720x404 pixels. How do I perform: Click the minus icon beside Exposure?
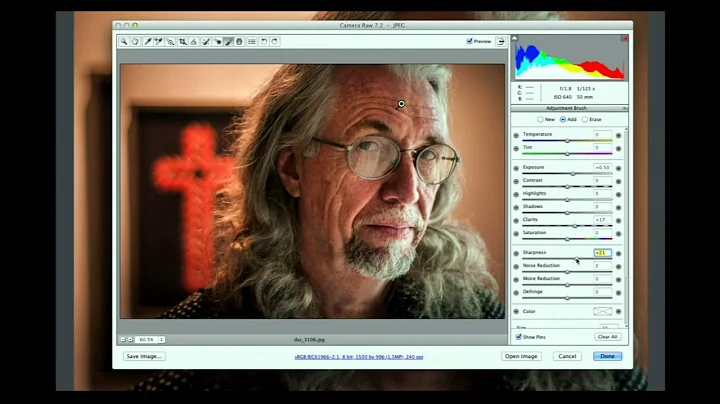tap(516, 168)
